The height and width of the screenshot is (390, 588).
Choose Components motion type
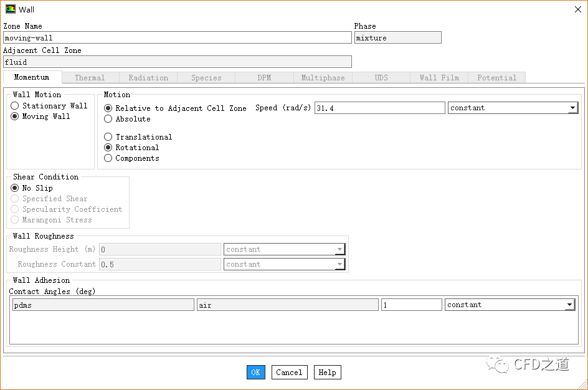[x=108, y=158]
